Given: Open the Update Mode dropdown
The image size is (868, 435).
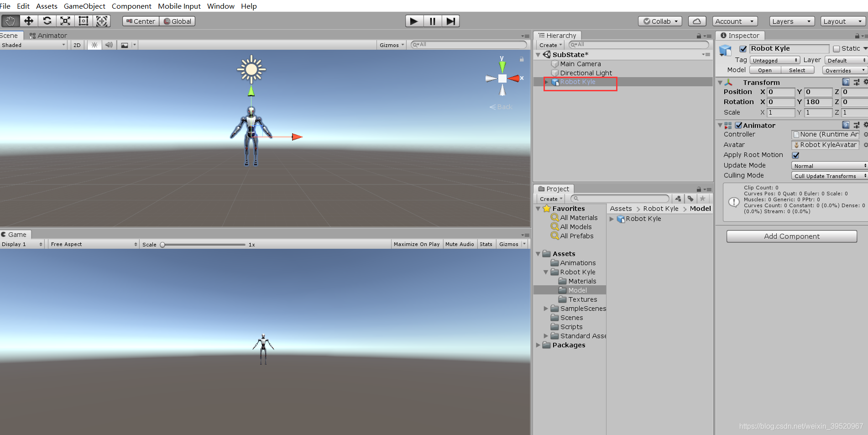Looking at the screenshot, I should (x=829, y=166).
